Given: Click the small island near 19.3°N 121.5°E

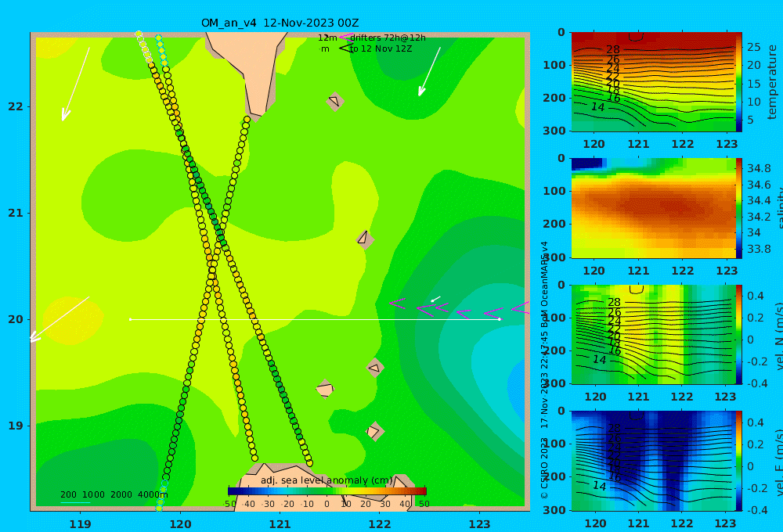Looking at the screenshot, I should 325,389.
